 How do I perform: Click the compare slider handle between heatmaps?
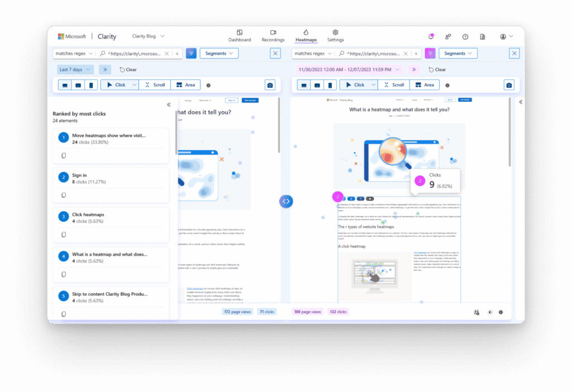tap(286, 201)
